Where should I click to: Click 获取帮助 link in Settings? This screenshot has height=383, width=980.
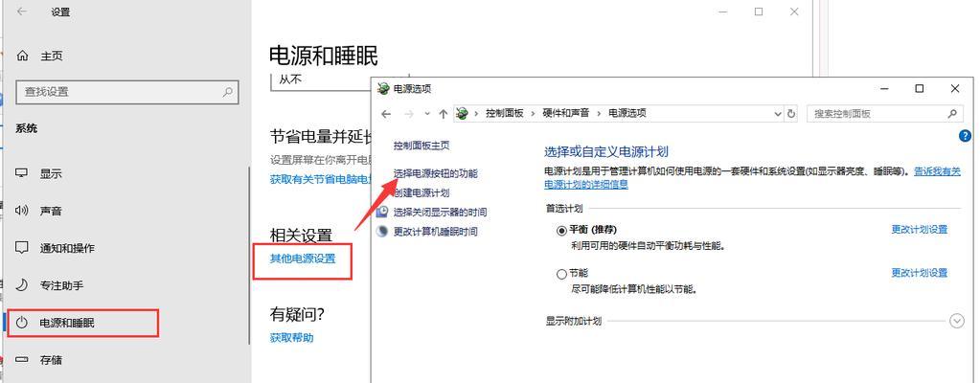(291, 338)
